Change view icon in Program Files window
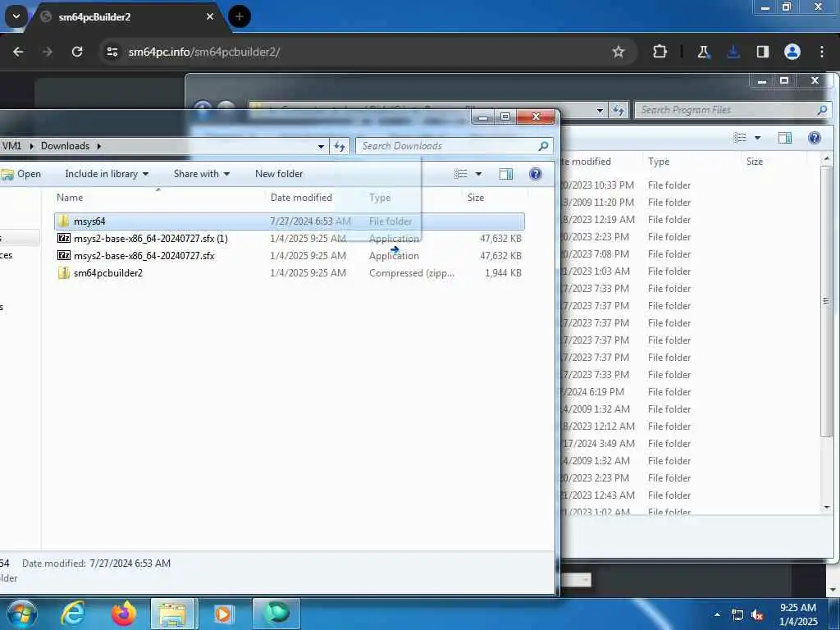 point(740,138)
